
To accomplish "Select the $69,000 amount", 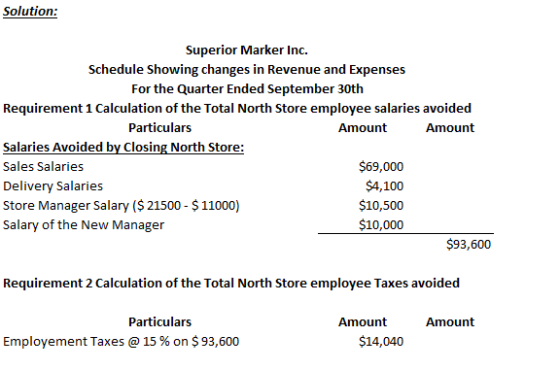I will [381, 167].
